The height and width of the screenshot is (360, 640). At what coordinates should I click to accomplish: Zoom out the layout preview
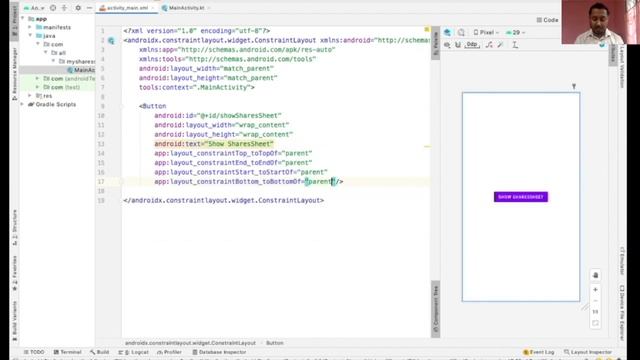click(x=595, y=301)
